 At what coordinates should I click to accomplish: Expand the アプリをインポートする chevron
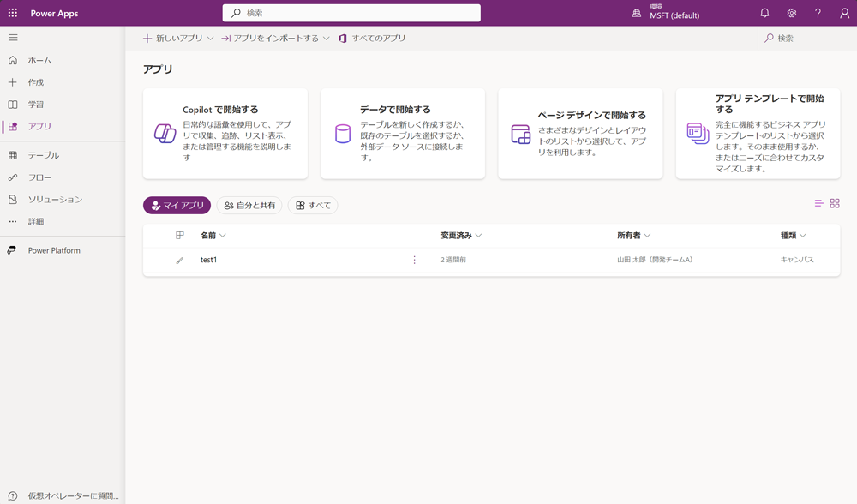(x=327, y=39)
